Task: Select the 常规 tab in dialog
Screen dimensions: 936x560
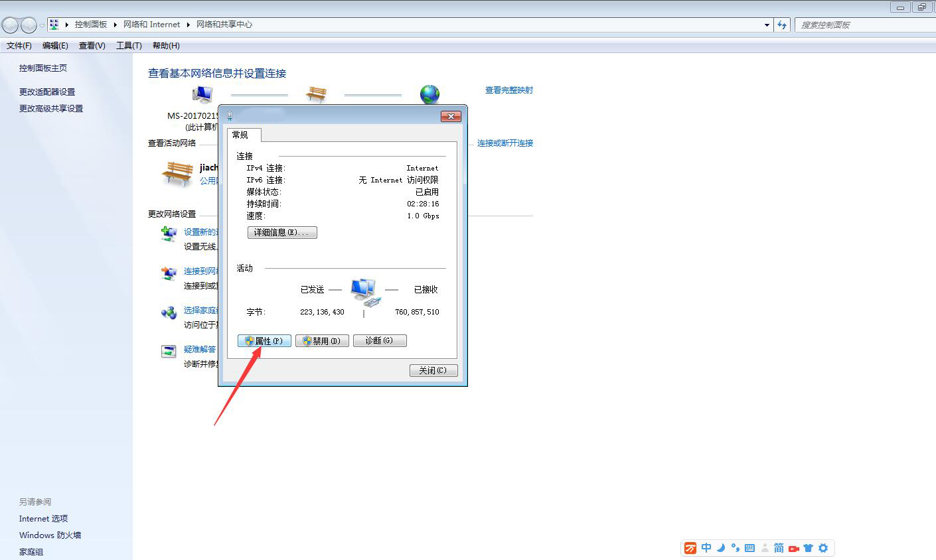Action: pyautogui.click(x=244, y=135)
